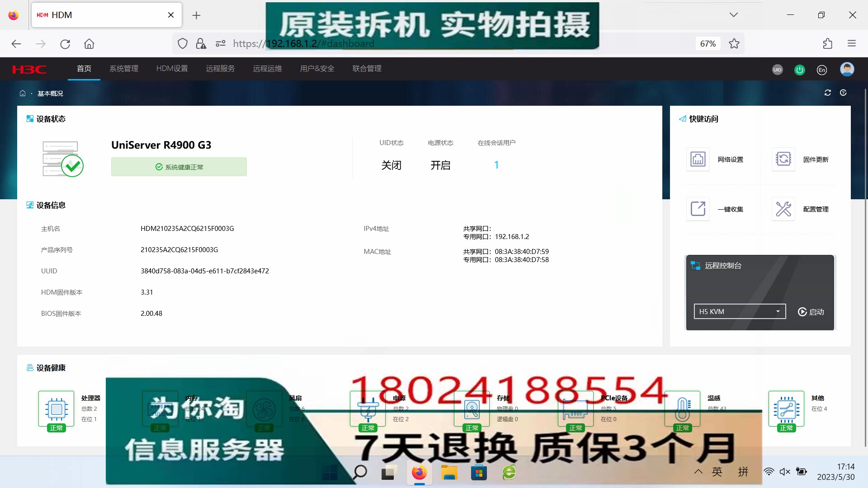Open the taskbar clock and date
Viewport: 868px width, 488px height.
pos(836,472)
